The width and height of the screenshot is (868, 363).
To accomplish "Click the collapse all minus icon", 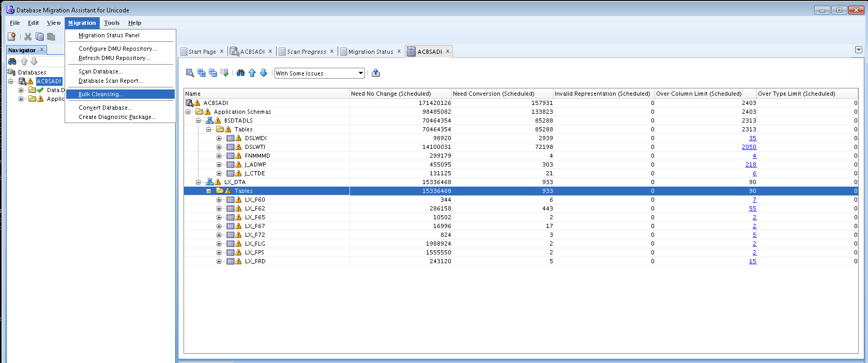I will point(213,73).
